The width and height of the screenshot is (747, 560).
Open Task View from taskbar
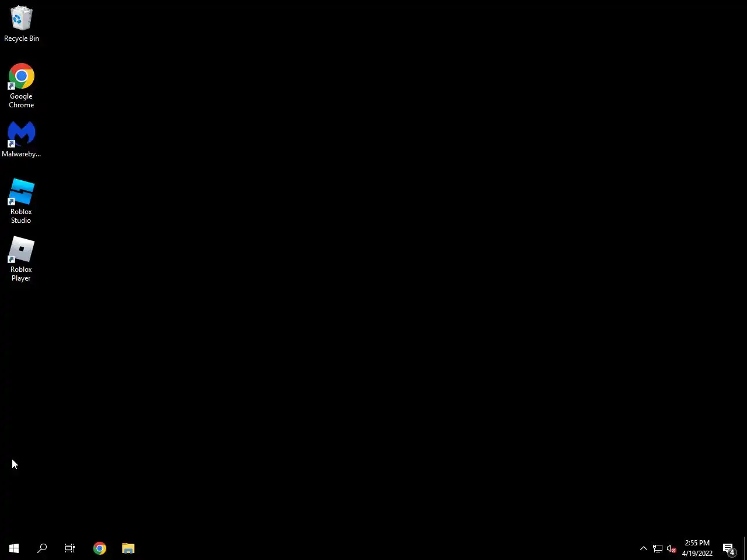(x=70, y=548)
